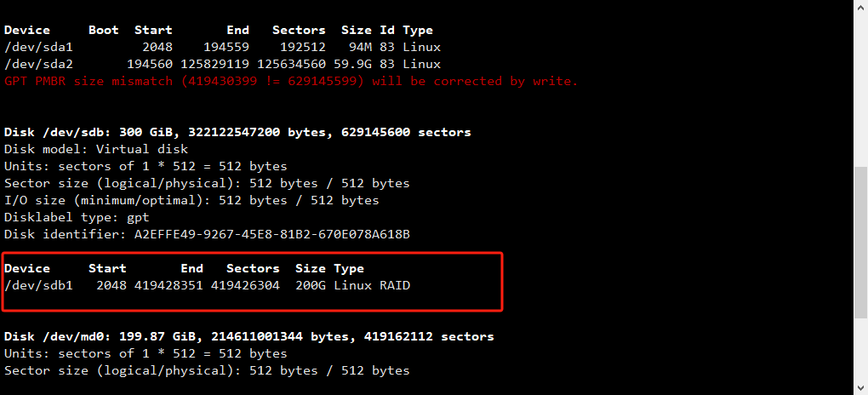Click the I/O size (minimum/optimal) line
Viewport: 868px width, 395px height.
pyautogui.click(x=191, y=201)
